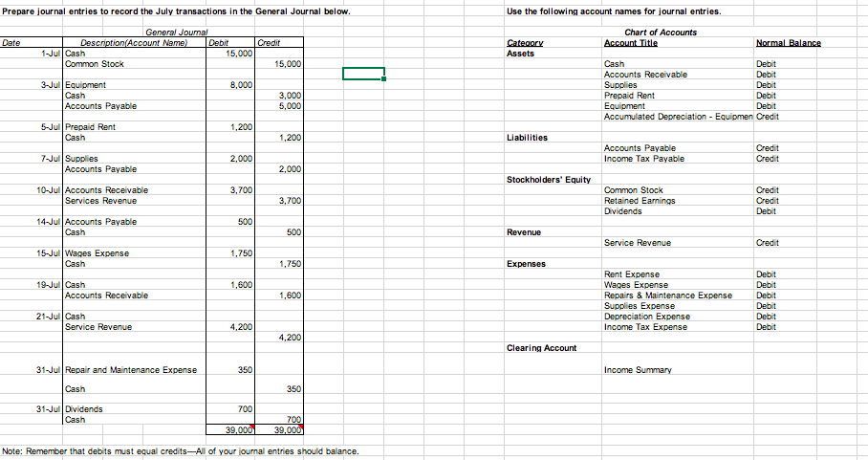Click the '1,750' debit amount for Wages Expense
Image resolution: width=868 pixels, height=460 pixels.
coord(241,253)
